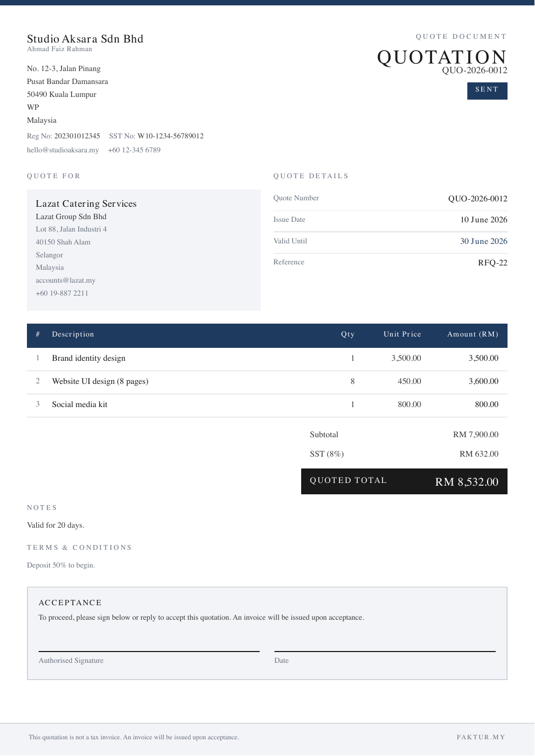Screen dimensions: 535x756
Task: Click the Authorised Signature line
Action: pos(149,652)
